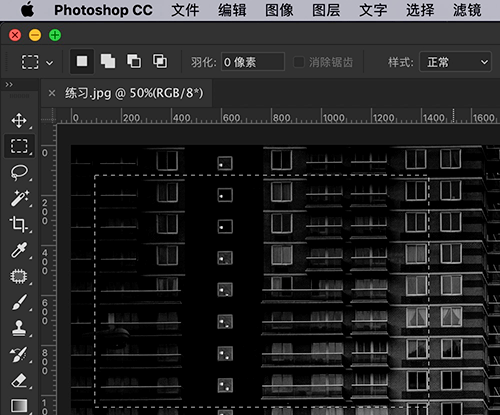This screenshot has height=415, width=500.
Task: Open the 图层 menu
Action: coord(326,10)
